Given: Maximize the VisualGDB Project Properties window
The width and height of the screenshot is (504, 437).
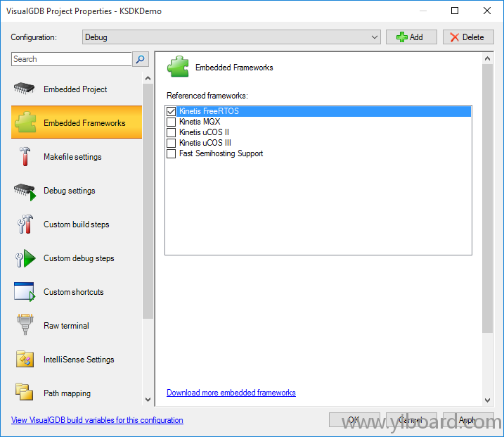Looking at the screenshot, I should (x=455, y=11).
